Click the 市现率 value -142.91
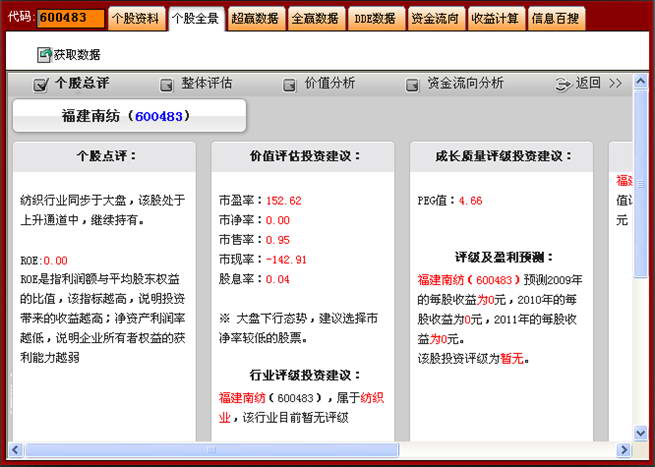Image resolution: width=655 pixels, height=467 pixels. click(x=287, y=260)
